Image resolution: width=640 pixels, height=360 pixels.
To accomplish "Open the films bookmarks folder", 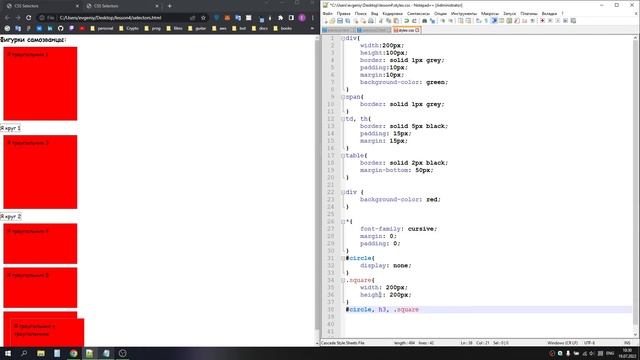I will tap(174, 29).
